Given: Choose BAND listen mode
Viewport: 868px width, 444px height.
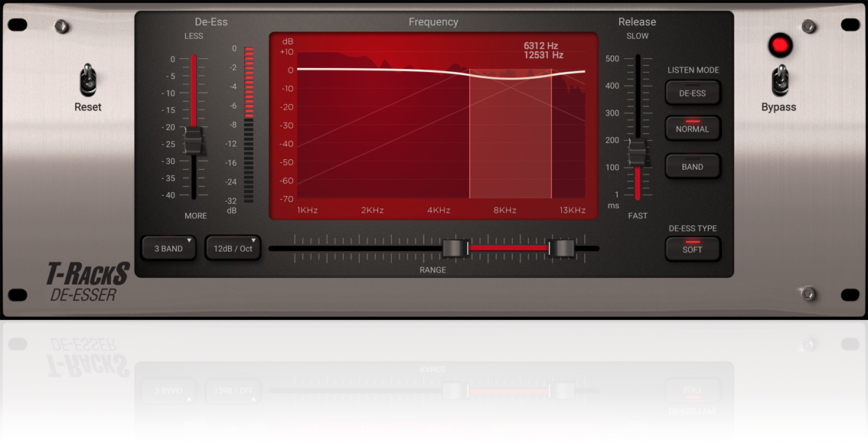Looking at the screenshot, I should [x=692, y=167].
